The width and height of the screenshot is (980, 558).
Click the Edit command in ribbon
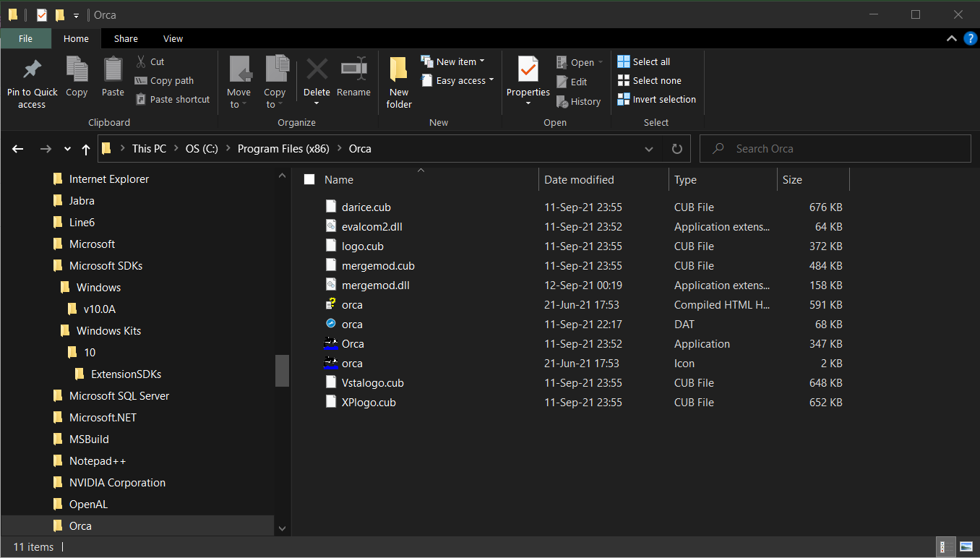(x=572, y=82)
